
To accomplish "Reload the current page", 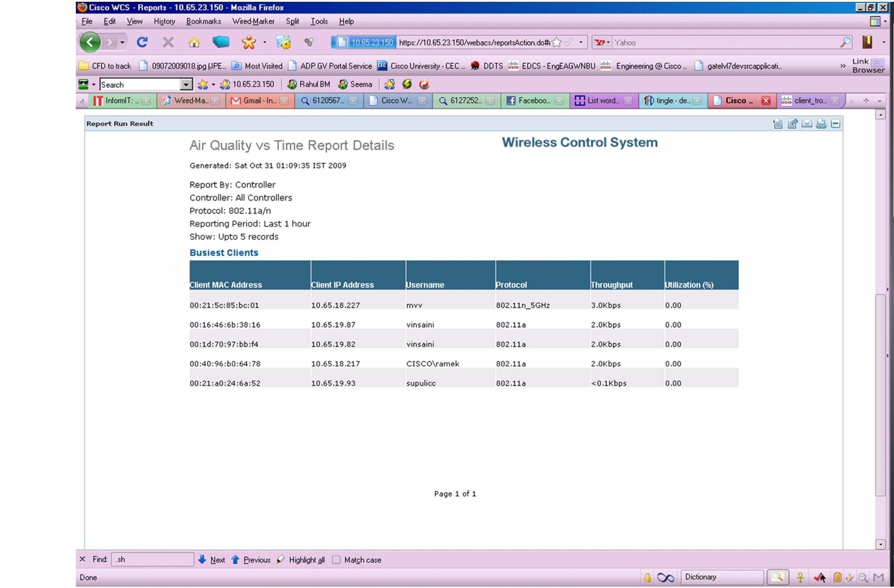I will [x=142, y=42].
